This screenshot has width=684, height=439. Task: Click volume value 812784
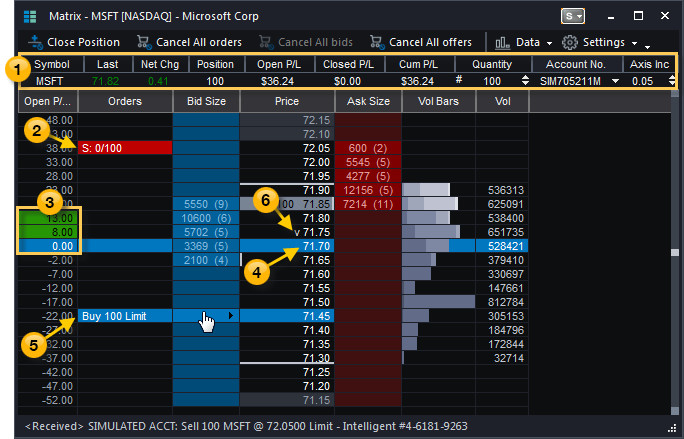click(x=506, y=302)
